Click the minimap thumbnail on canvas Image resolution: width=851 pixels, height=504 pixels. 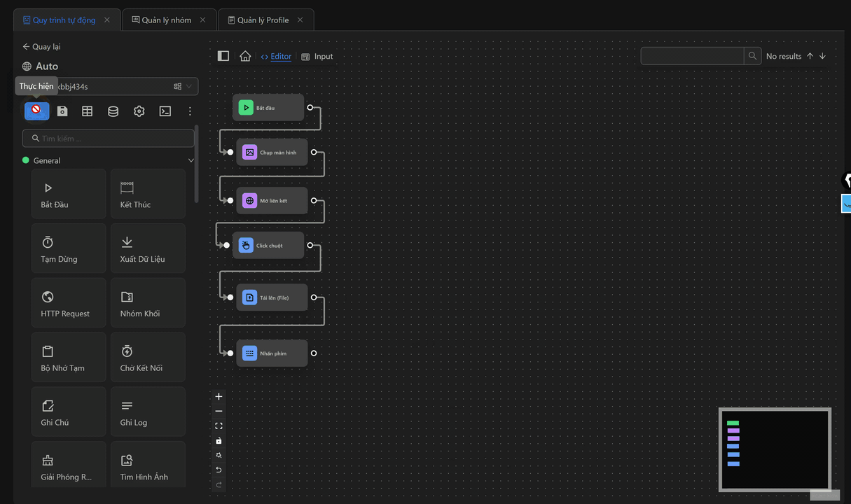click(775, 449)
